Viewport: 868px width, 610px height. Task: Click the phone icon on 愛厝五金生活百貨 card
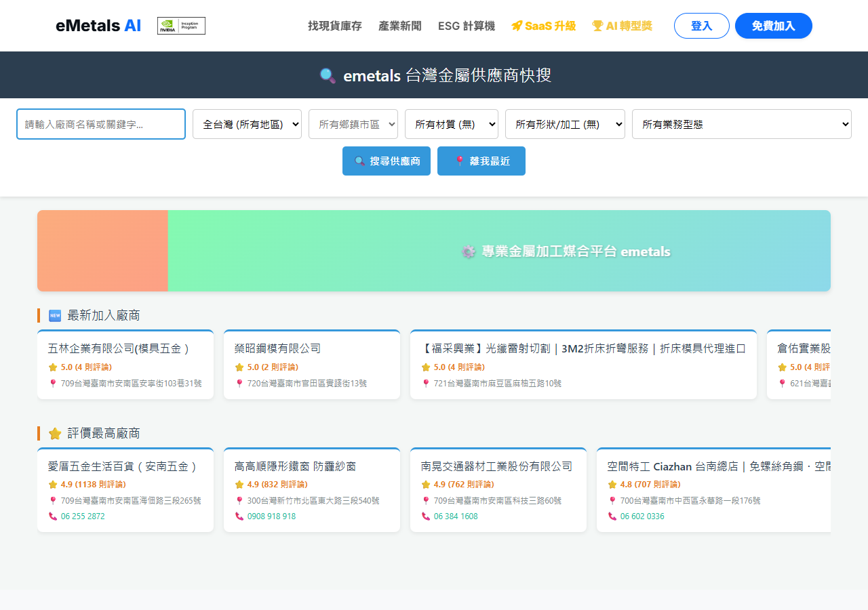[x=53, y=516]
